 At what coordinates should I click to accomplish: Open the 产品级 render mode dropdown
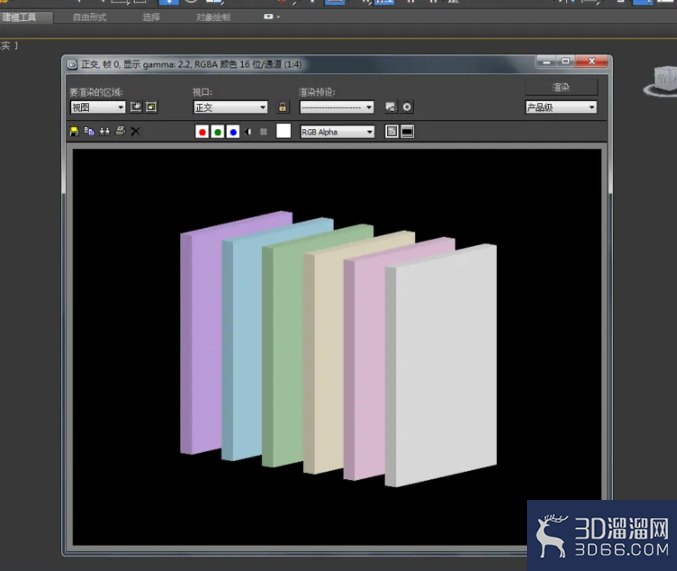click(561, 107)
